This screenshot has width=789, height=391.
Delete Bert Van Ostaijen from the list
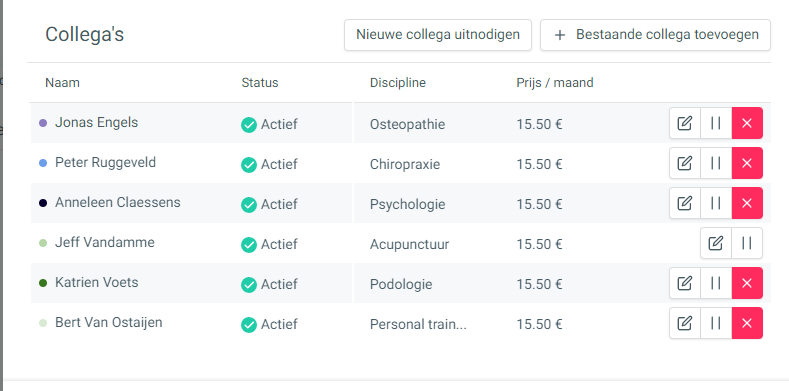[747, 323]
